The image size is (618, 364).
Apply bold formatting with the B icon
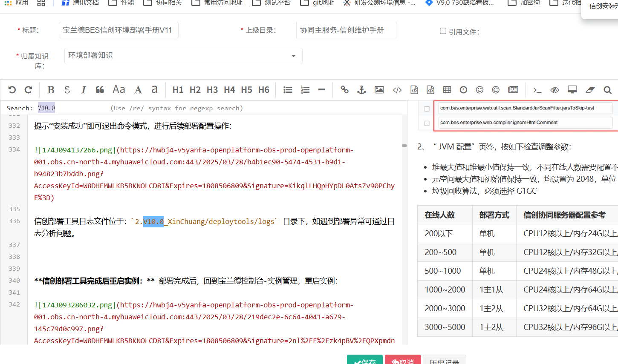[51, 90]
